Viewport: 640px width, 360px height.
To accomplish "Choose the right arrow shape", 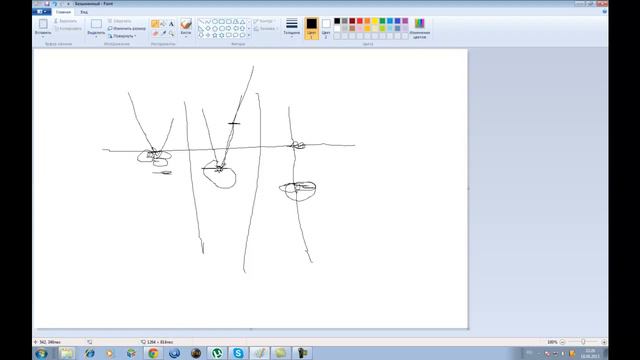I will coord(229,29).
